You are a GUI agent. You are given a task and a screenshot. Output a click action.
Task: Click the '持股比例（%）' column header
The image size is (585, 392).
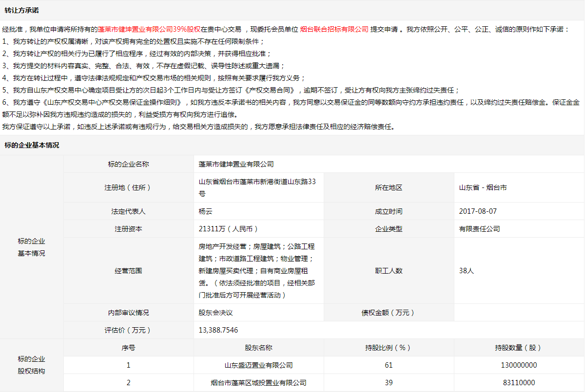coord(389,348)
